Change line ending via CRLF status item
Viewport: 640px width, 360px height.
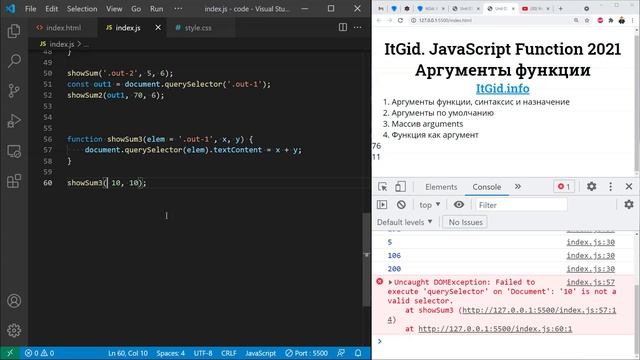tap(229, 353)
